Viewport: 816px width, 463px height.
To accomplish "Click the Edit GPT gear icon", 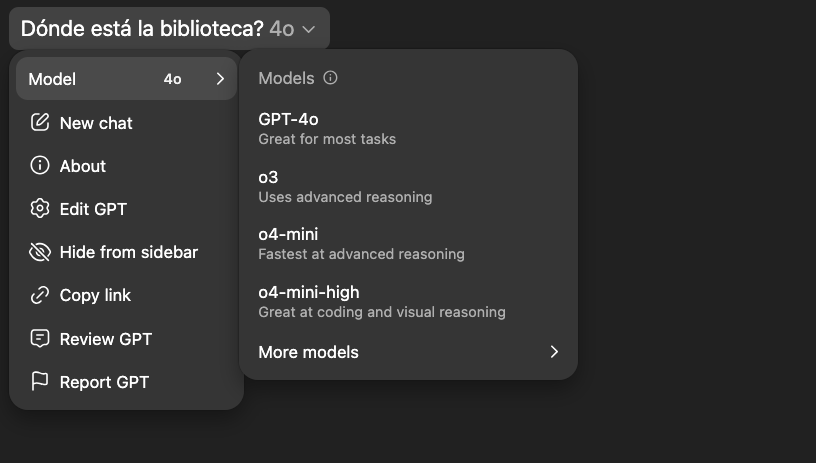I will point(40,209).
